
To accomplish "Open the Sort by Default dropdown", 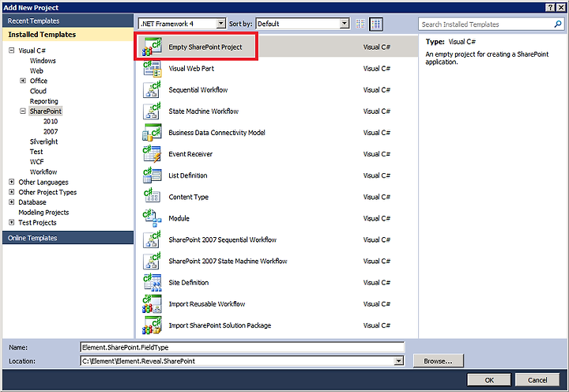I will [345, 24].
